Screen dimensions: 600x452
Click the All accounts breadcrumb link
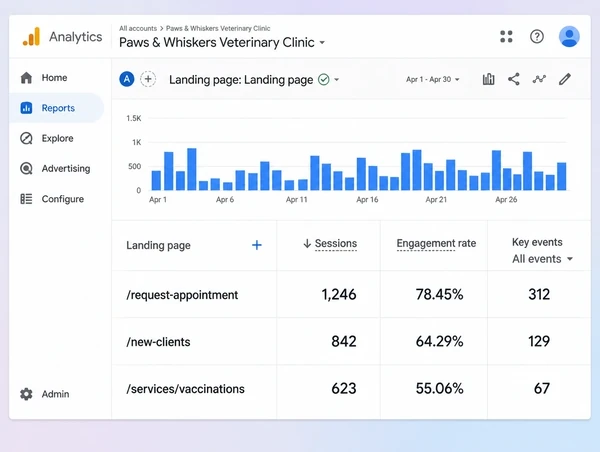(138, 28)
